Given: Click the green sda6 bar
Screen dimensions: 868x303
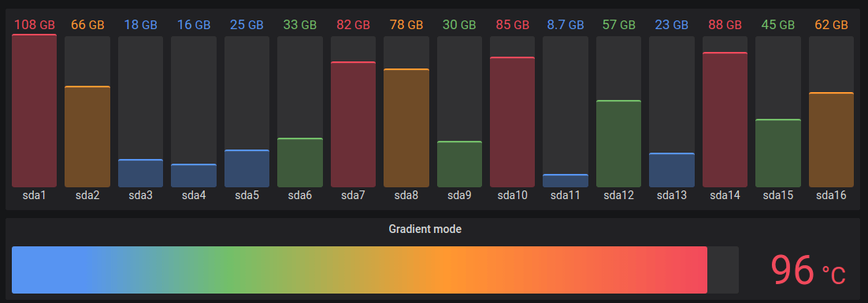Looking at the screenshot, I should coord(300,163).
